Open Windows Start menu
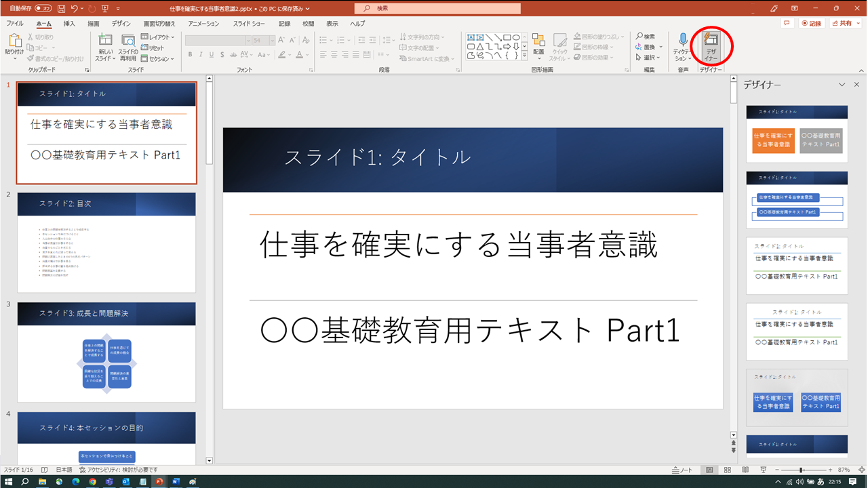Viewport: 868px width, 488px height. click(x=9, y=481)
